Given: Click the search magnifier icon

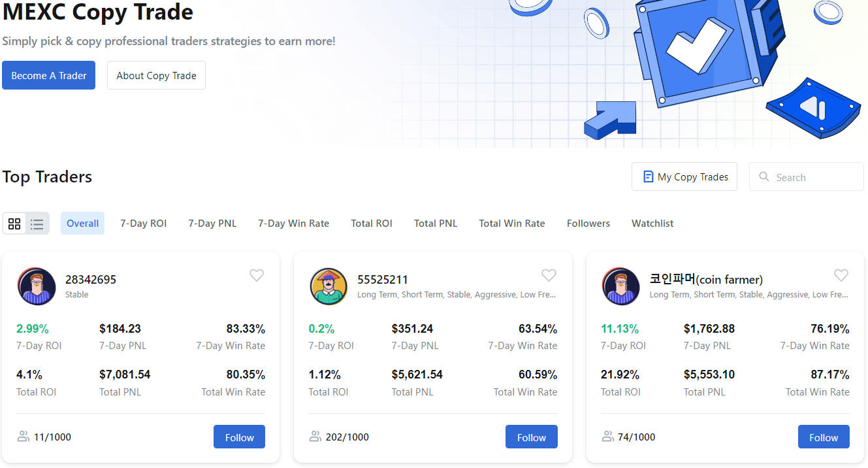Looking at the screenshot, I should tap(764, 177).
